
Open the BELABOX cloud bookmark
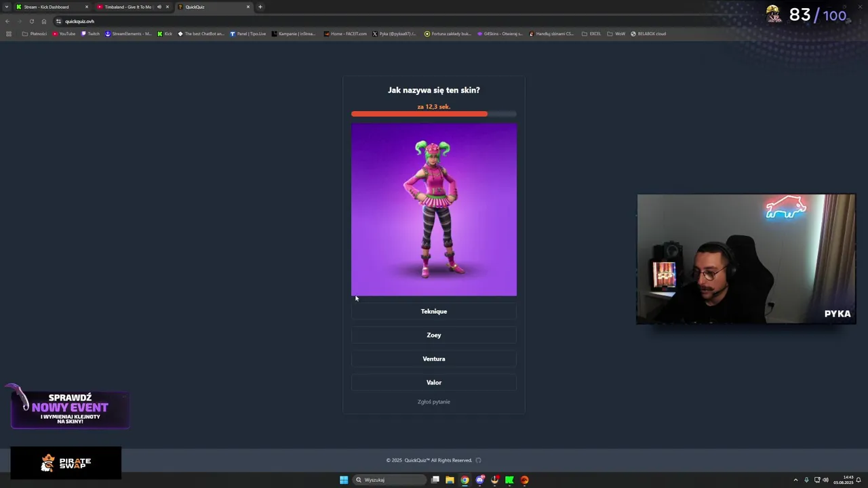648,34
